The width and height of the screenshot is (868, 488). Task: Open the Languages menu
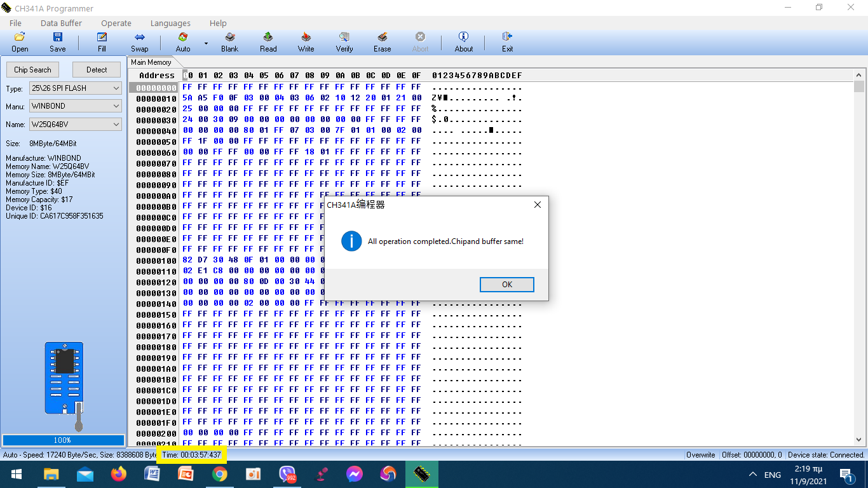[x=170, y=24]
